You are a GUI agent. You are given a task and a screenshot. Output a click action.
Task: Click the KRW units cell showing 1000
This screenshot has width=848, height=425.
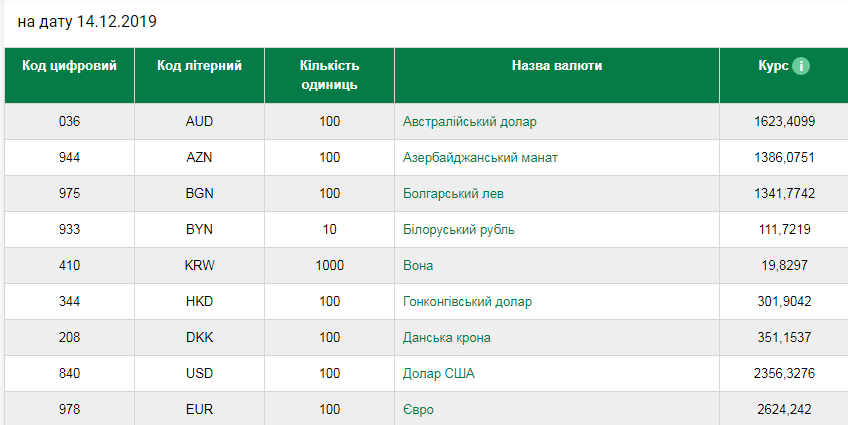click(329, 265)
